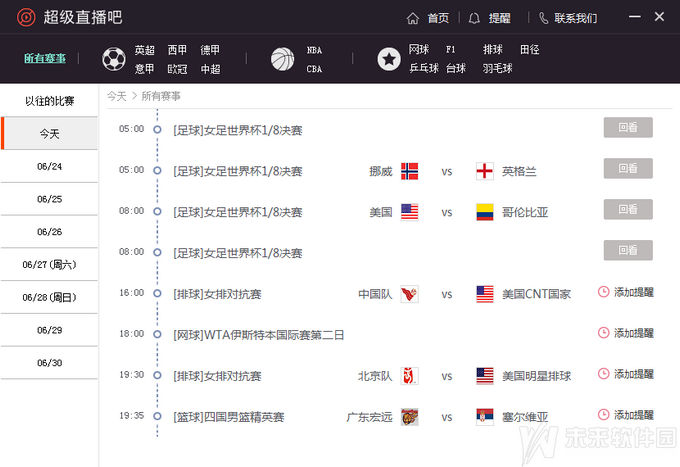The width and height of the screenshot is (680, 467).
Task: Select the 06/24 date tab
Action: pyautogui.click(x=49, y=167)
